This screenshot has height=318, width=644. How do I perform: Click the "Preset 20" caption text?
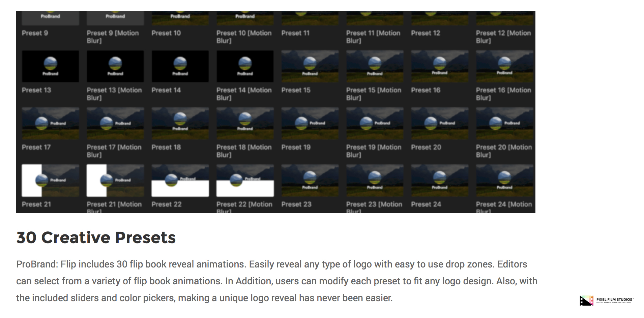[426, 147]
